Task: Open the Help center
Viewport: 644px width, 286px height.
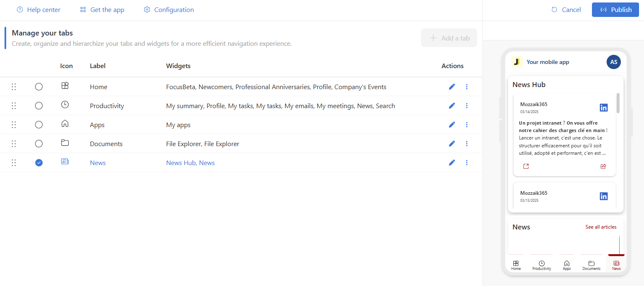Action: [38, 9]
